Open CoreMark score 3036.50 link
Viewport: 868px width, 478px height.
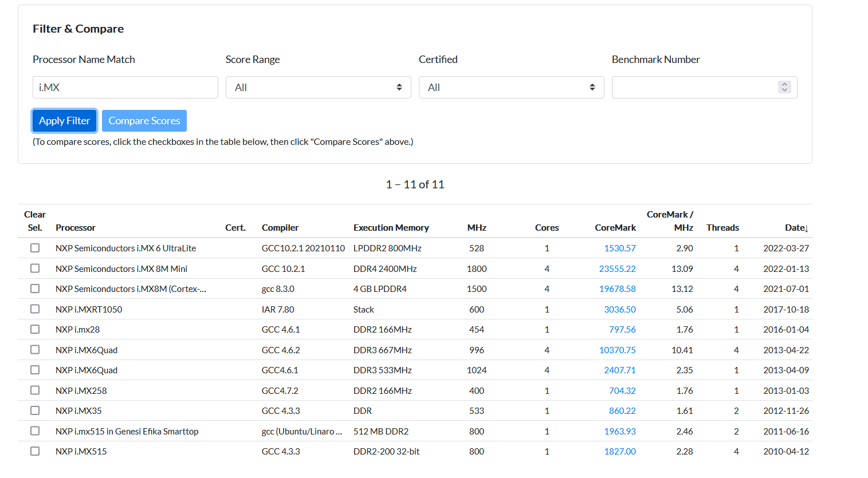(x=620, y=309)
